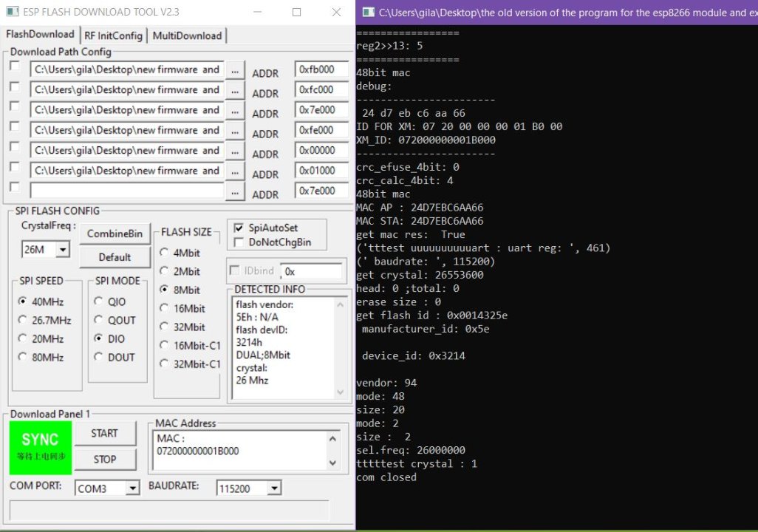Click the CombineBin button

tap(115, 233)
